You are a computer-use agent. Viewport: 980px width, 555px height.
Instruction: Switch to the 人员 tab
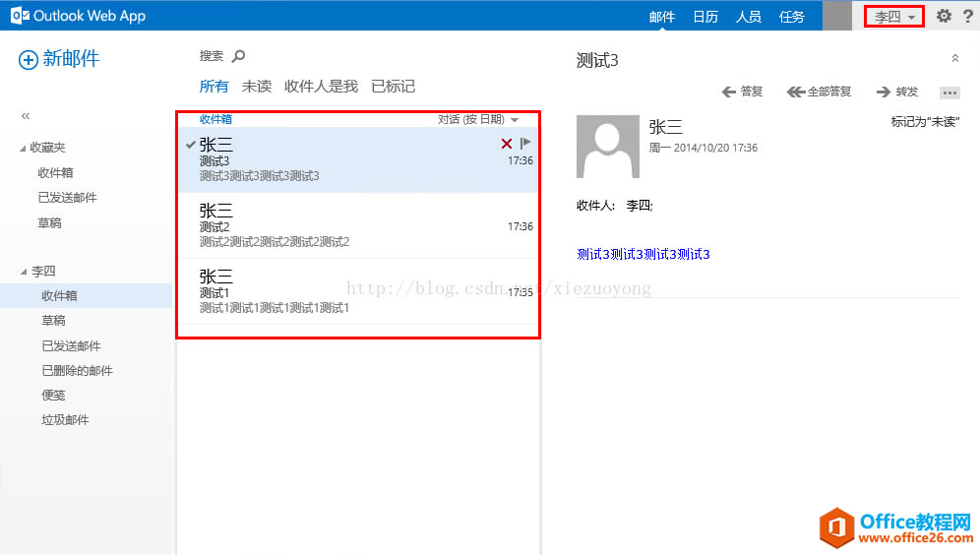(x=748, y=17)
